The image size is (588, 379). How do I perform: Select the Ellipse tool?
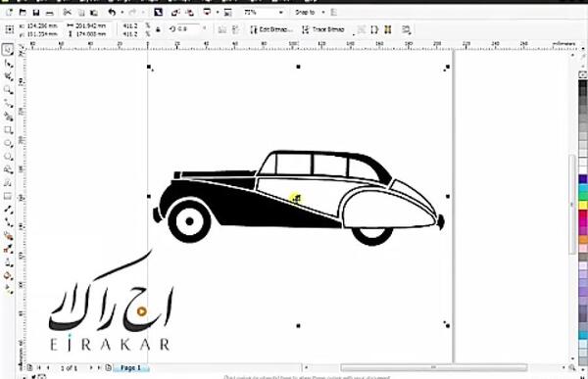8,144
